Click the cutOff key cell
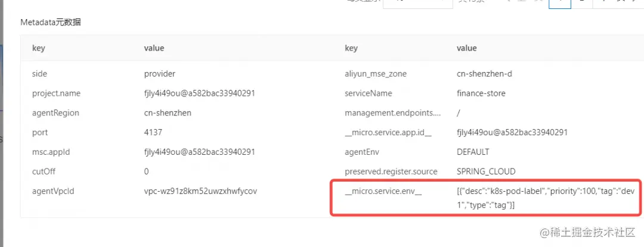Image resolution: width=644 pixels, height=247 pixels. (44, 171)
